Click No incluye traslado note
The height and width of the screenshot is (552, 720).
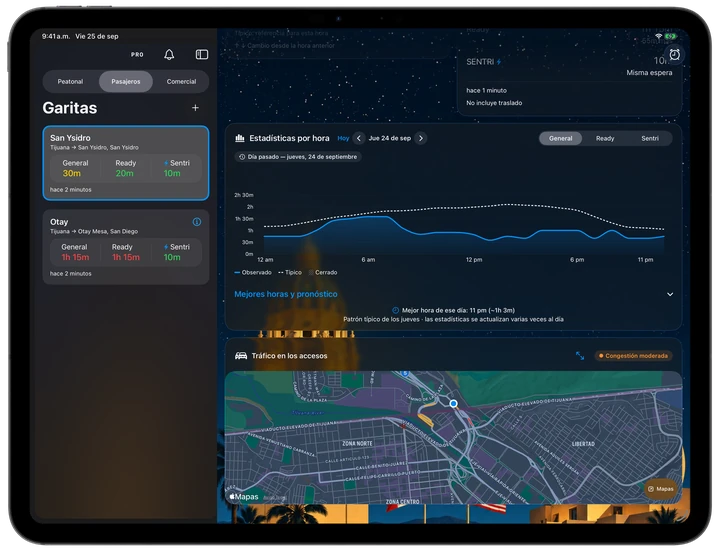coord(494,103)
